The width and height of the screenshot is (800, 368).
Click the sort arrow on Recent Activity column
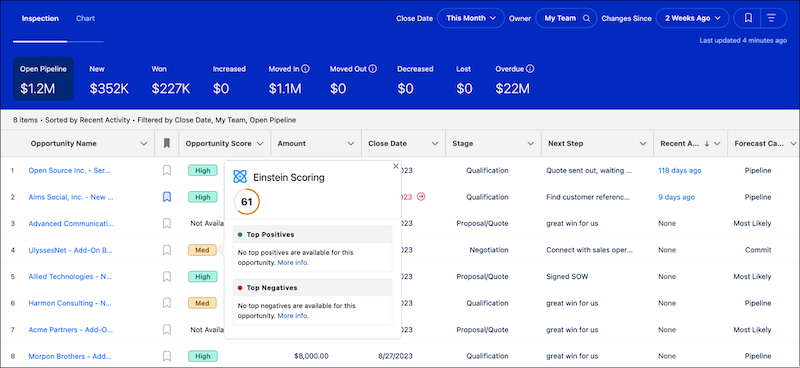(707, 144)
